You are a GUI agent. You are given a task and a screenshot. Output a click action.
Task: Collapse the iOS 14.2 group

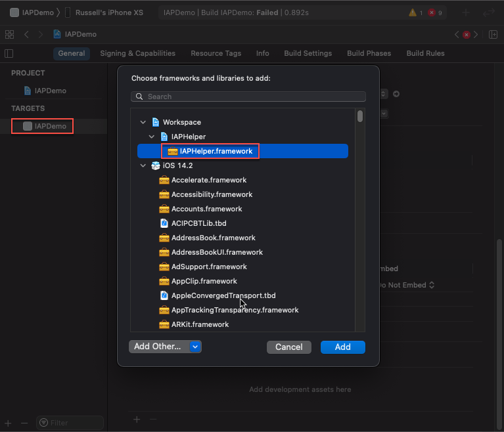pyautogui.click(x=143, y=165)
